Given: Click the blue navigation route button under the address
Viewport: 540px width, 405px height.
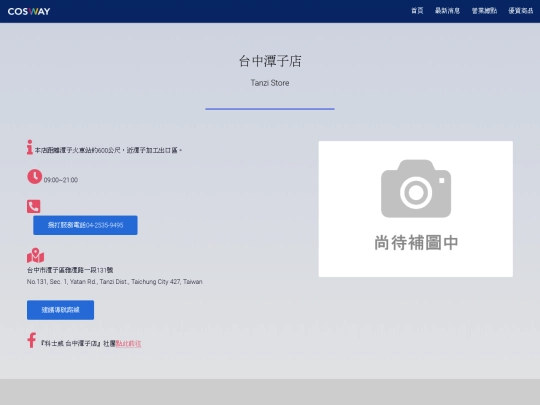Looking at the screenshot, I should 60,310.
